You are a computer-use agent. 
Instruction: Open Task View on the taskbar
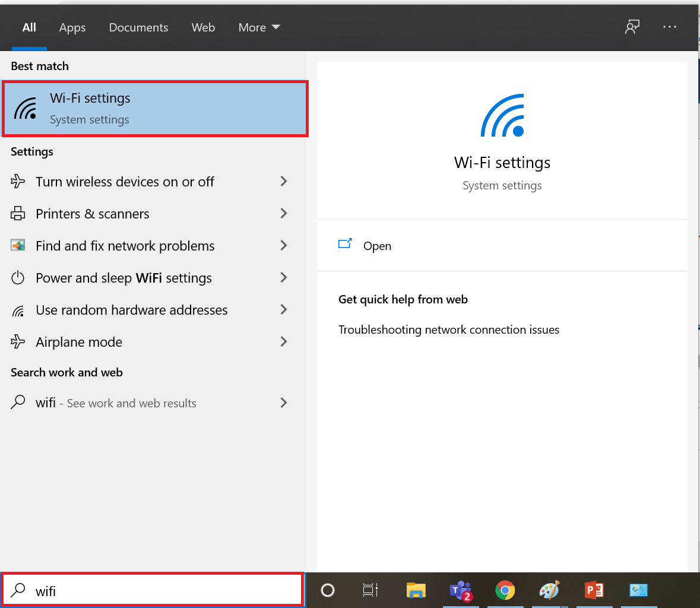coord(370,590)
